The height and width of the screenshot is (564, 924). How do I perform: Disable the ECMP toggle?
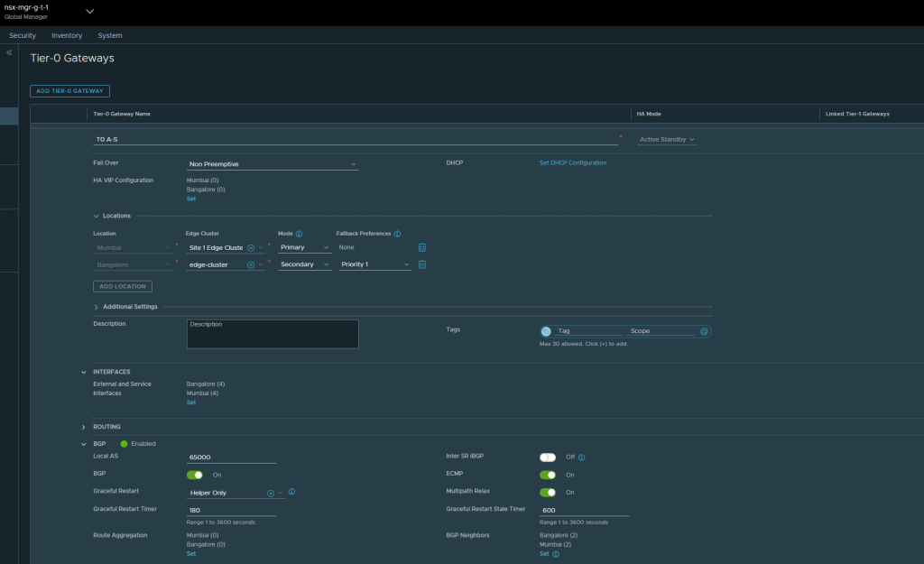tap(548, 475)
